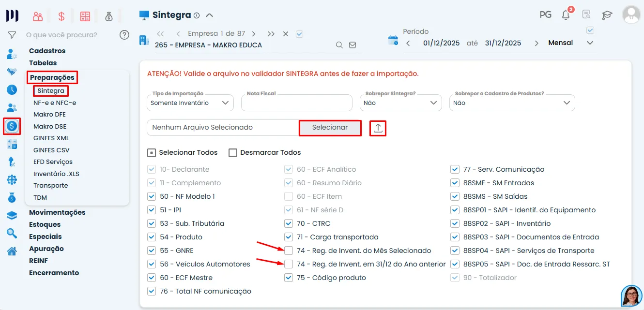Click the upload arrow icon next to Selecionar
This screenshot has height=310, width=644.
378,128
